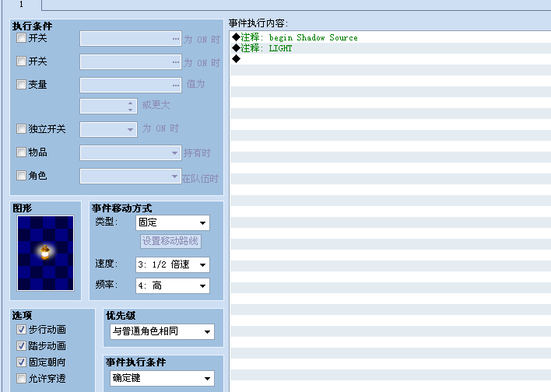551x392 pixels.
Task: Open second 开关 switch selector field
Action: click(x=131, y=61)
